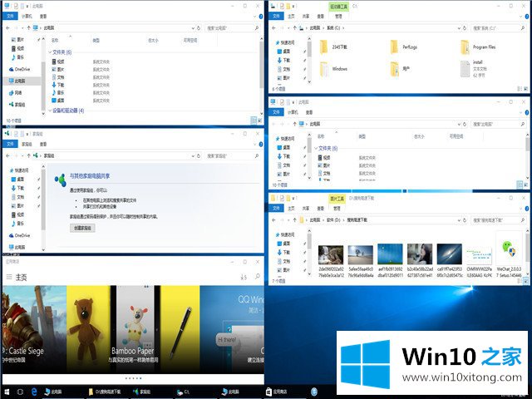This screenshot has width=532, height=399.
Task: Click the Cortana circle on the taskbar
Action: click(x=20, y=392)
